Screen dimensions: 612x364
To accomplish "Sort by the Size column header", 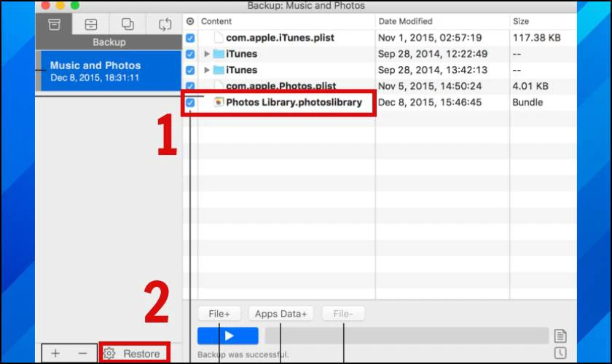I will 521,21.
